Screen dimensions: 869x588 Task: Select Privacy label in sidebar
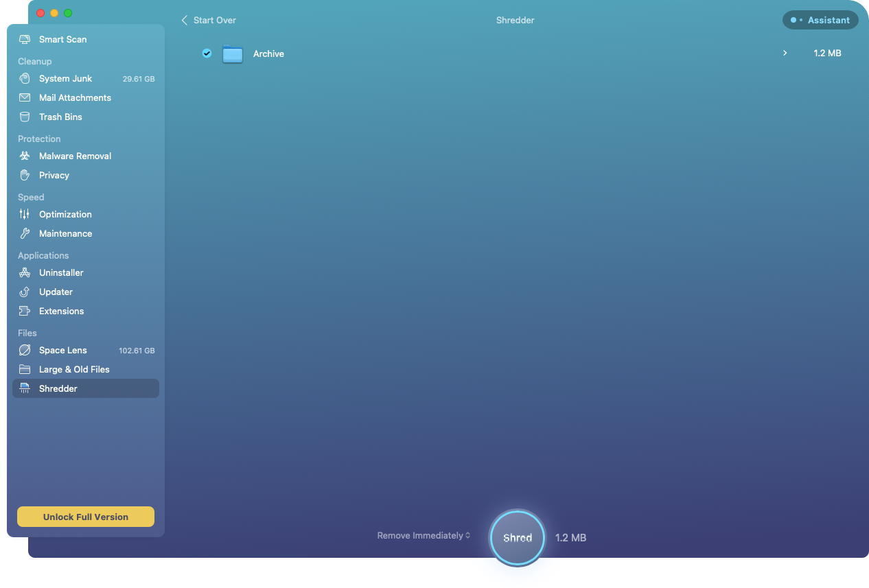point(54,175)
